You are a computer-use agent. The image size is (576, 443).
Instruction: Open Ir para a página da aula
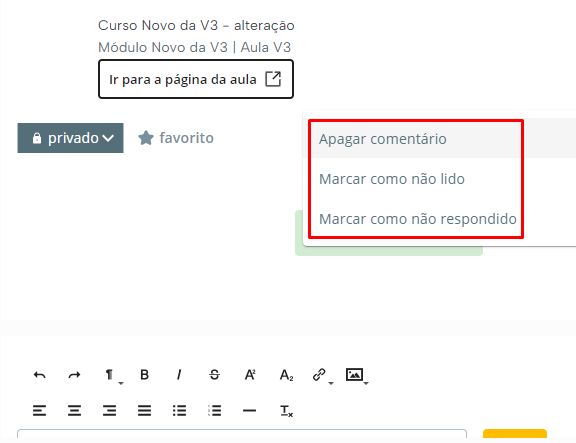pos(196,79)
